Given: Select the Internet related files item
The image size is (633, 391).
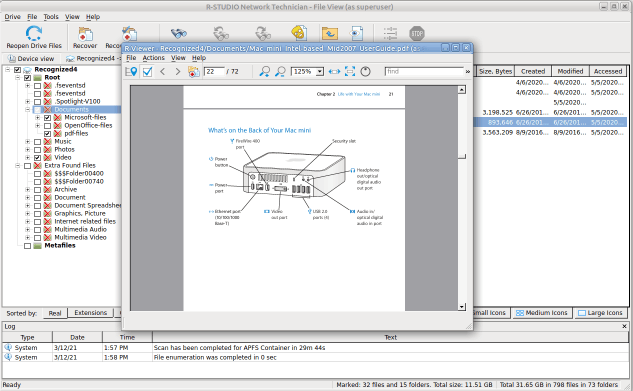Looking at the screenshot, I should (x=85, y=222).
